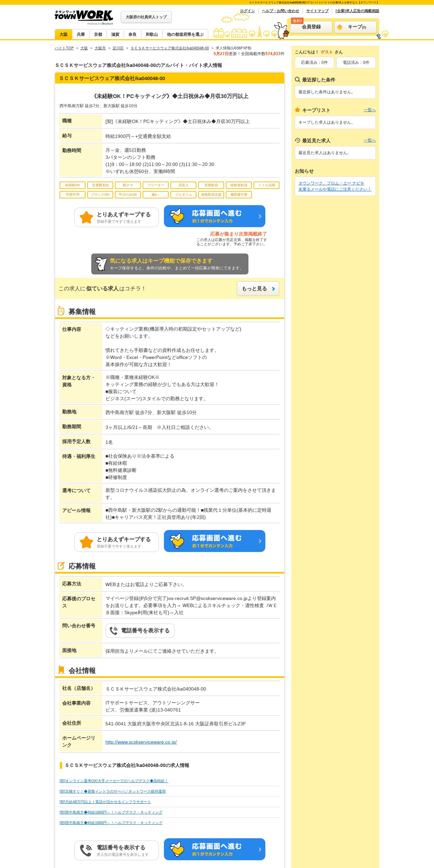Select the 和歌山 prefecture tab
Viewport: 434px width, 868px height.
pyautogui.click(x=152, y=34)
